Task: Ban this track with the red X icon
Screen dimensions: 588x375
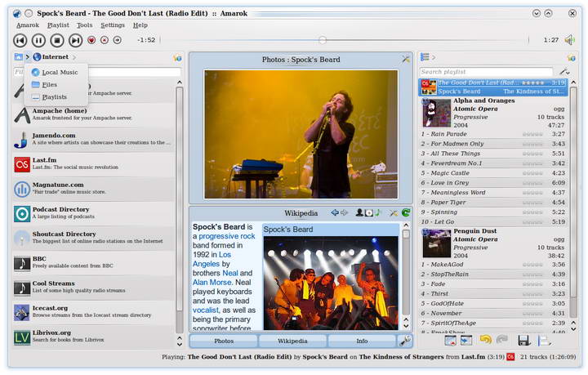Action: 105,40
